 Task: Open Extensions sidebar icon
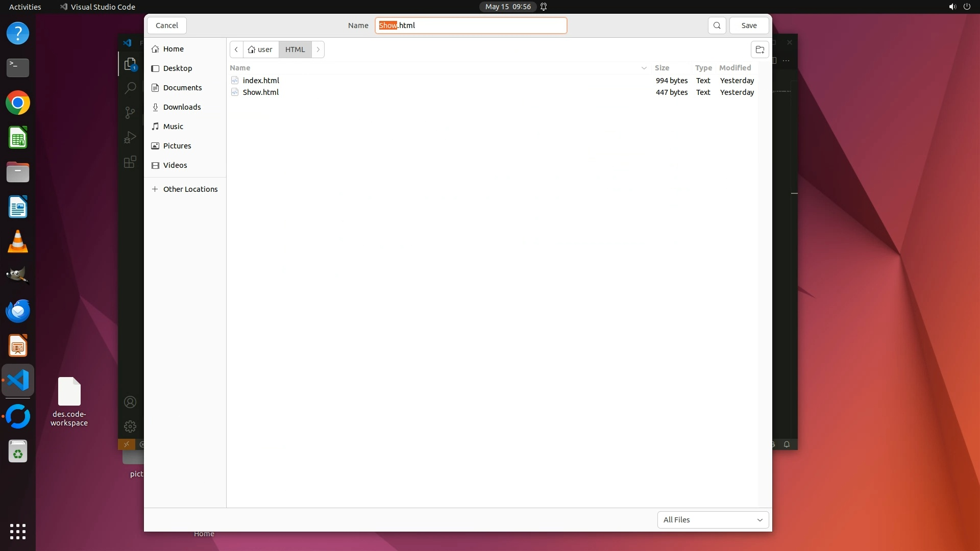coord(130,162)
